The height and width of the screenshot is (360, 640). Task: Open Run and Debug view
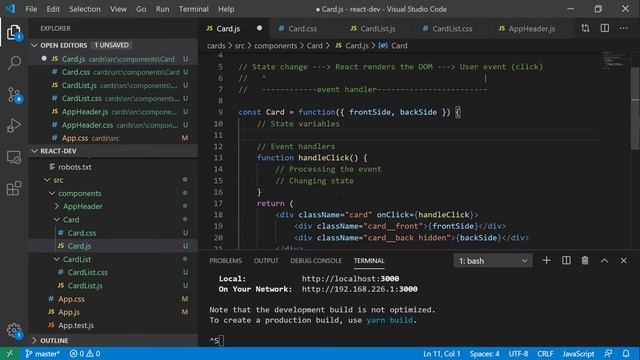pos(14,126)
